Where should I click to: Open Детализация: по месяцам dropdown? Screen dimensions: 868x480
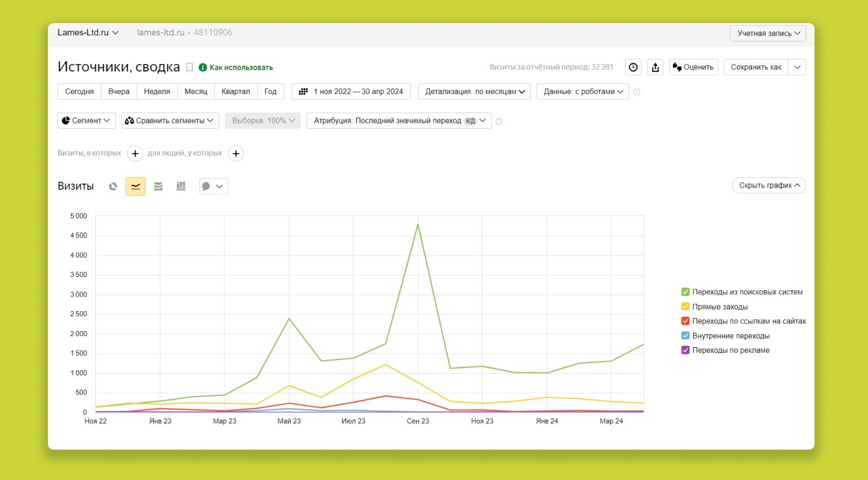point(474,92)
